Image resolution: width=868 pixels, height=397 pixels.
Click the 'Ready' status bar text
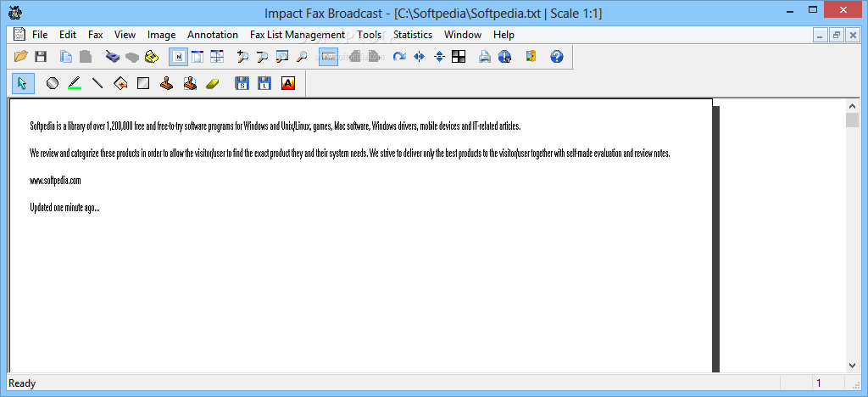point(22,383)
